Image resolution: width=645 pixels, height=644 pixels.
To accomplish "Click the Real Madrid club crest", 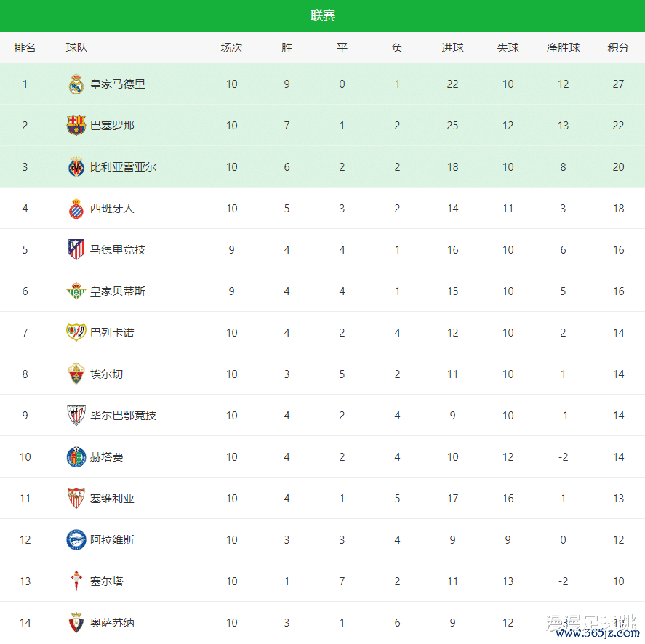I will [76, 84].
